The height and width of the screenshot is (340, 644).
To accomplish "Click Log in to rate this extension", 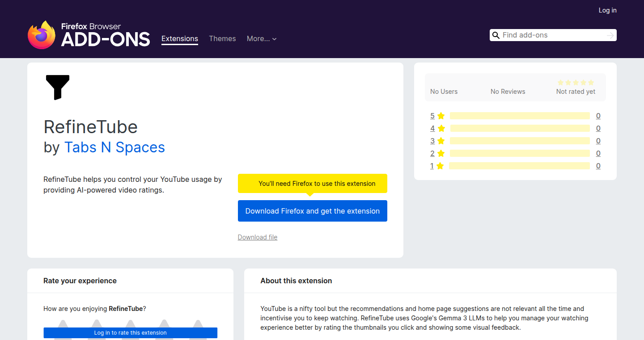I will click(x=130, y=332).
